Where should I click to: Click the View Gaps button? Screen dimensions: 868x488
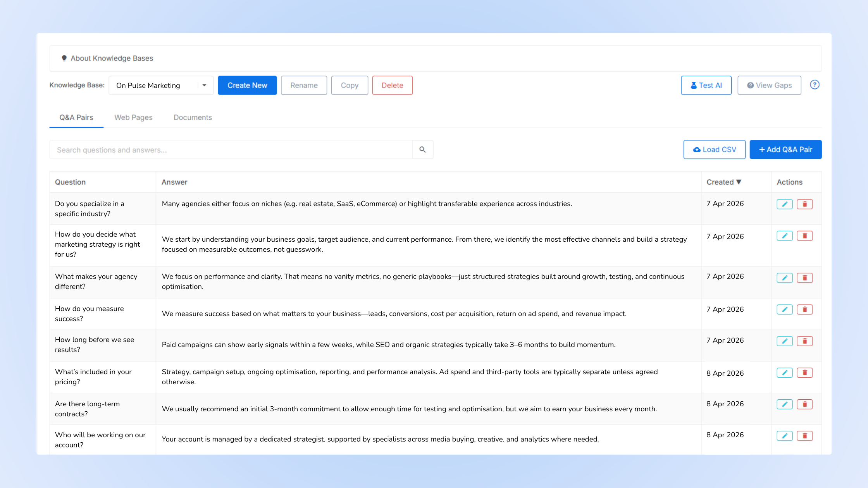[769, 85]
